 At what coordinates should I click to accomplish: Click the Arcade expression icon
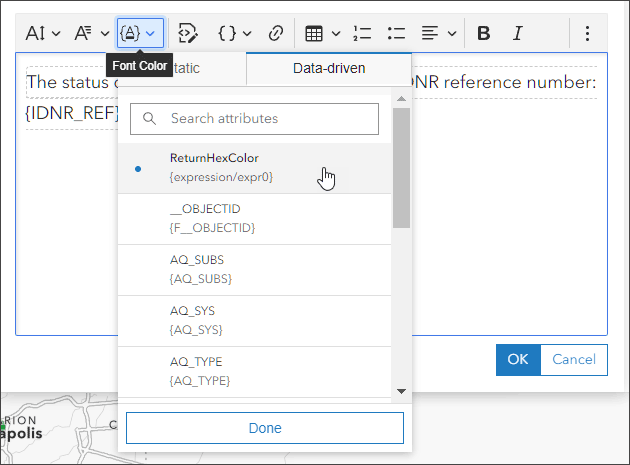coord(187,33)
